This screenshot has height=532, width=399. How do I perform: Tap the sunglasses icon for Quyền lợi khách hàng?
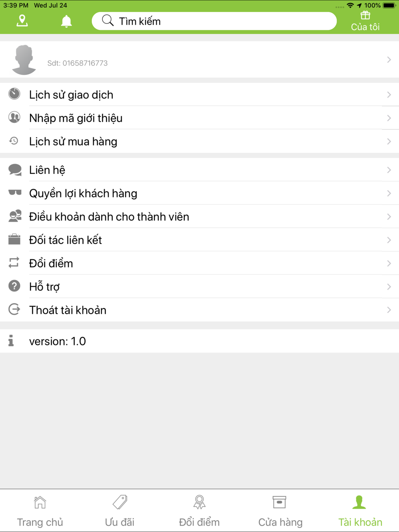click(x=15, y=193)
